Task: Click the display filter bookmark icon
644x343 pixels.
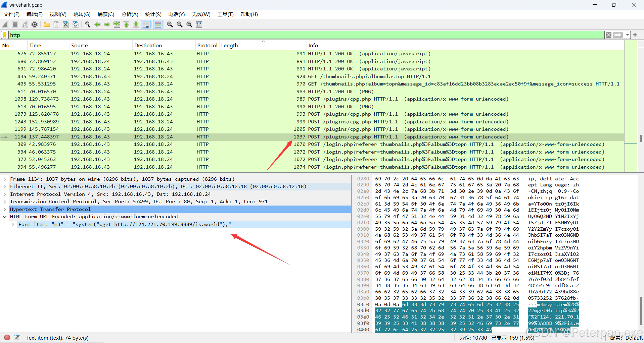Action: tap(5, 35)
